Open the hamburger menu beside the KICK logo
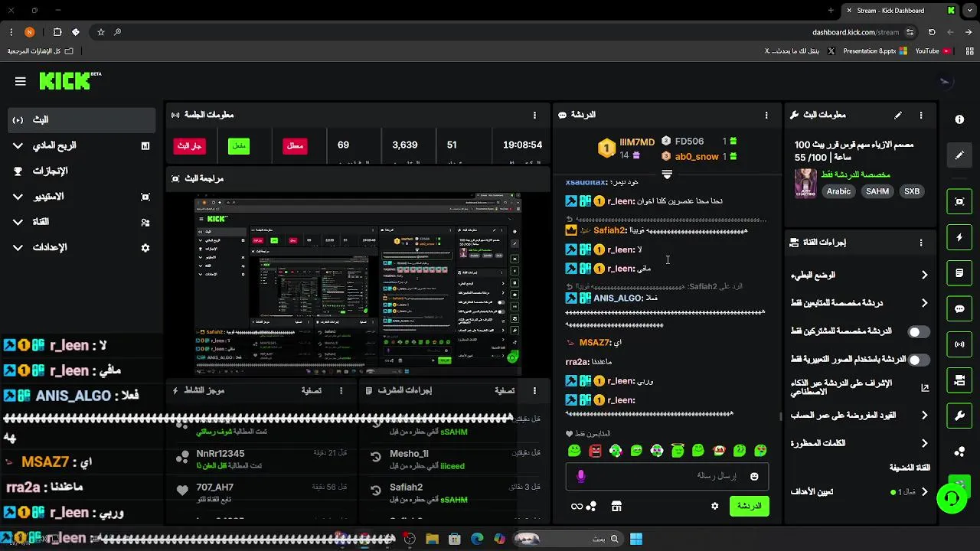Screen dimensions: 980x551 point(21,81)
